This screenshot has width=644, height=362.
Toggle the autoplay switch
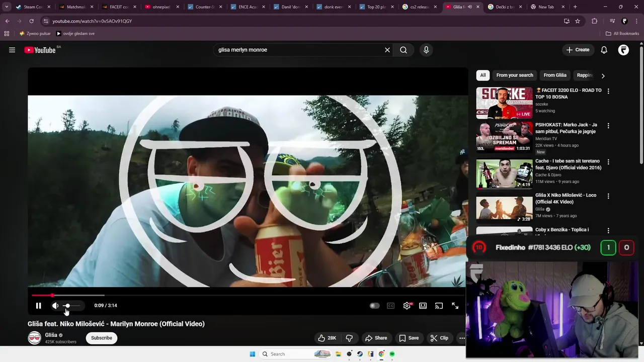point(374,306)
